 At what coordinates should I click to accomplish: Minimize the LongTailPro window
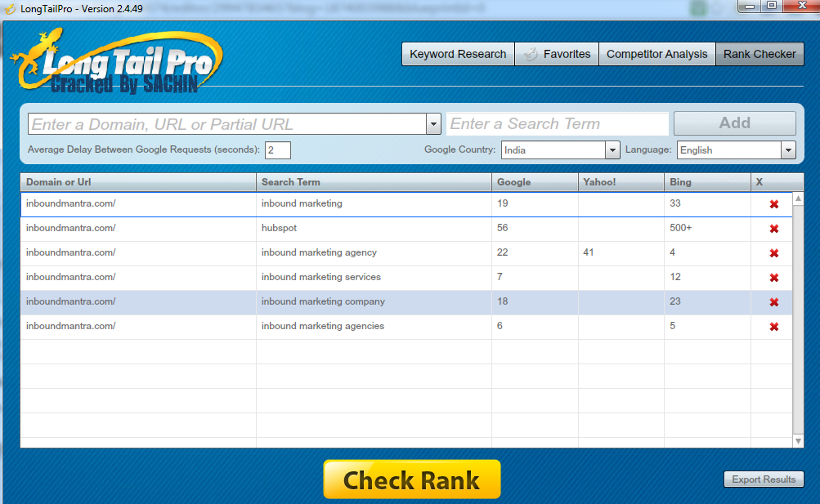pyautogui.click(x=750, y=6)
